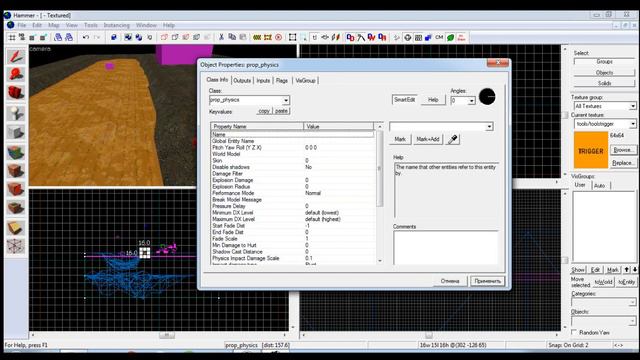Click the Применить apply button
The height and width of the screenshot is (360, 640).
[x=487, y=281]
